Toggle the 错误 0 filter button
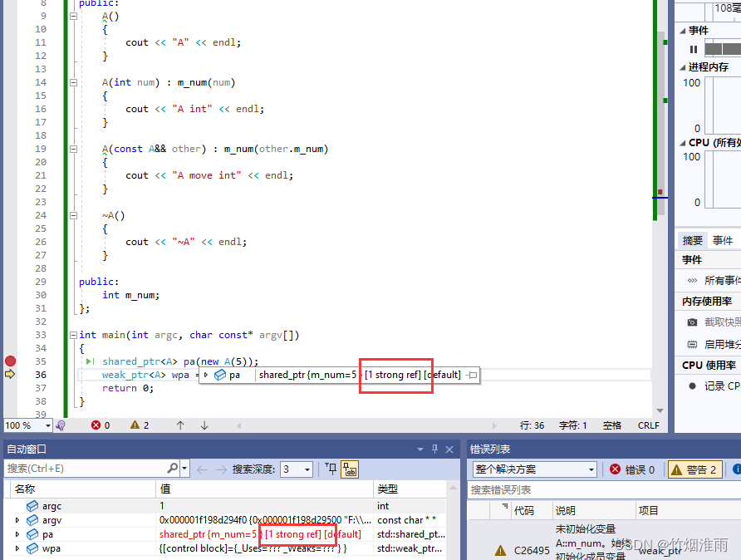 point(632,469)
